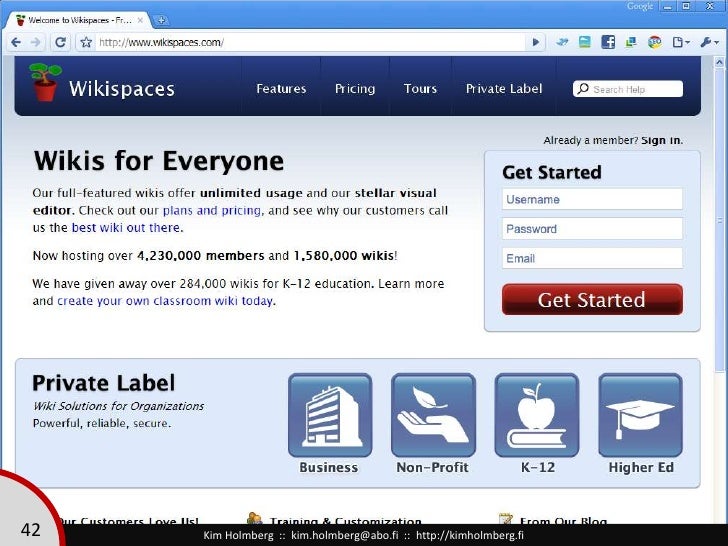Viewport: 728px width, 546px height.
Task: Click the red Get Started button
Action: pyautogui.click(x=592, y=299)
